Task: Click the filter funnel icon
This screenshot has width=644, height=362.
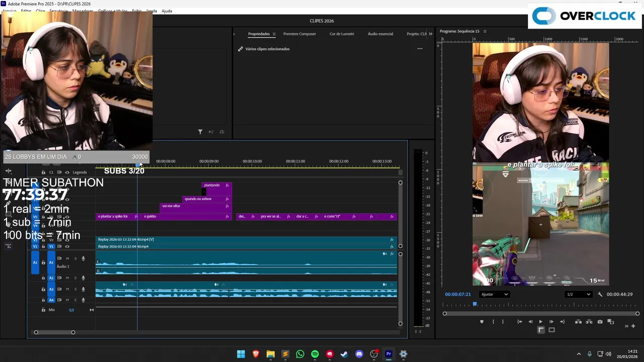Action: point(200,132)
